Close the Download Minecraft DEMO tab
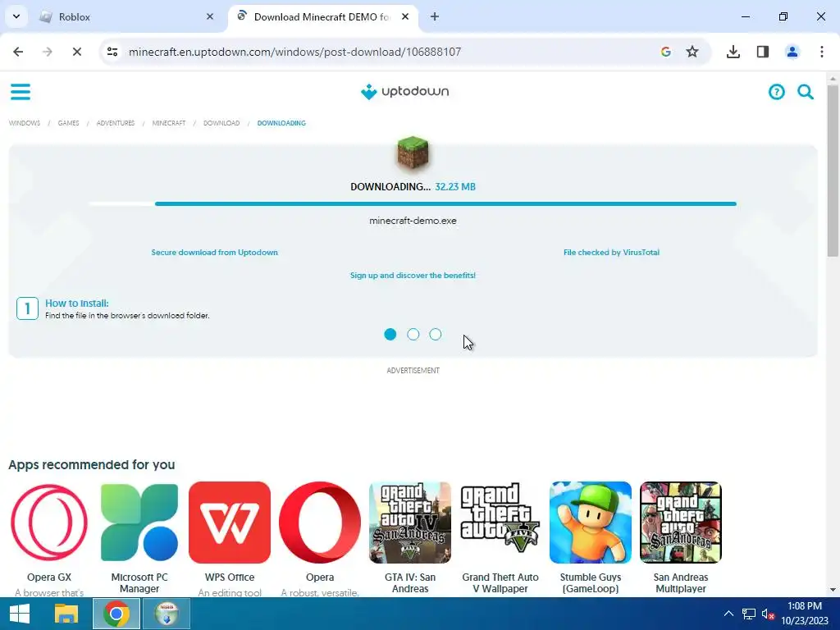Viewport: 840px width, 630px height. (405, 16)
